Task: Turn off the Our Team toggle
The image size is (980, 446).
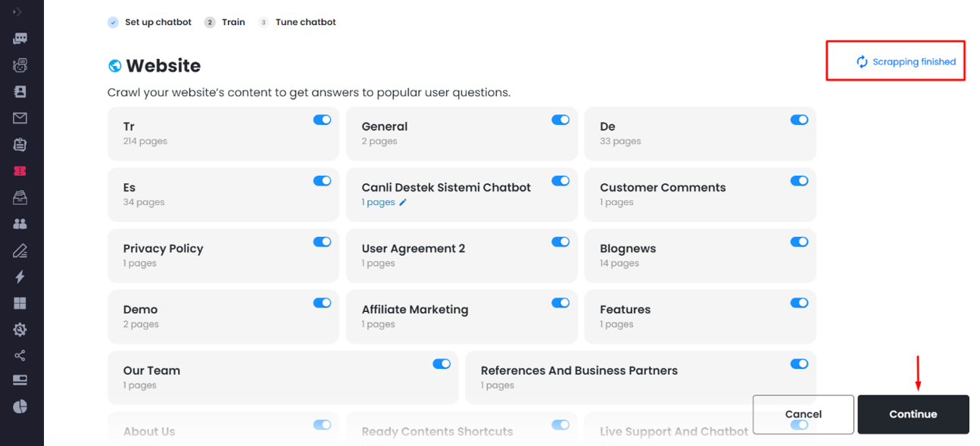Action: pos(442,364)
